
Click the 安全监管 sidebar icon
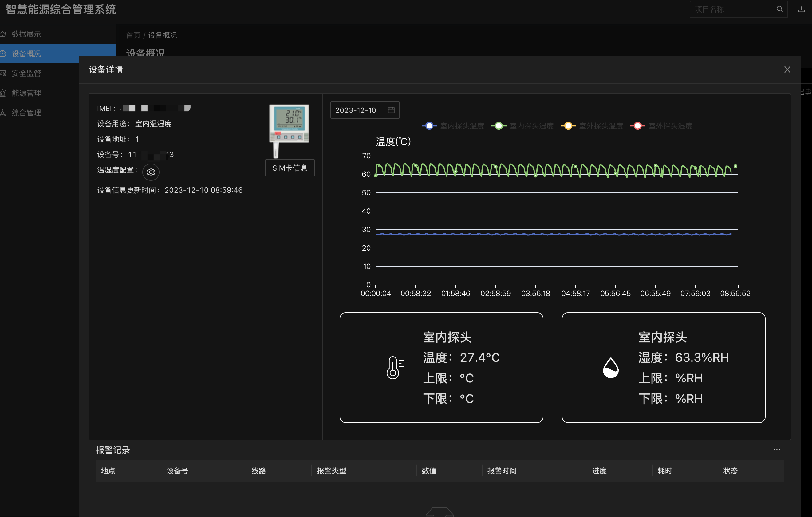pos(3,73)
